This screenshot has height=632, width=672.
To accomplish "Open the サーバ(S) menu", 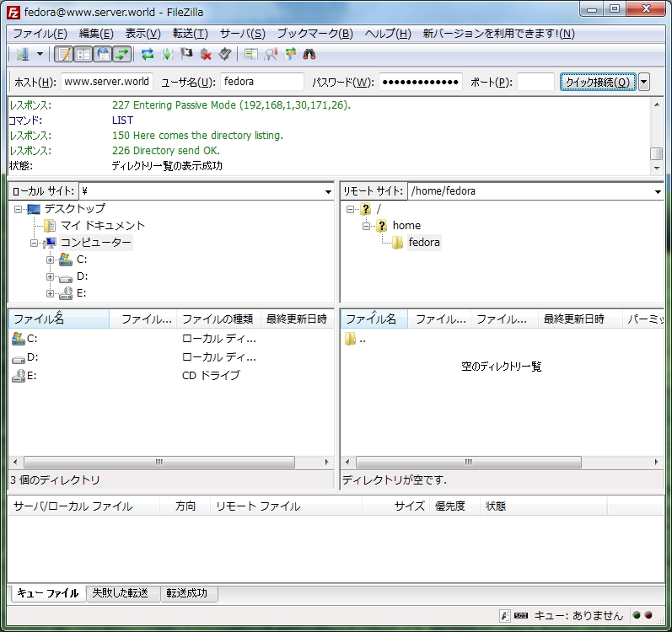I will tap(242, 34).
